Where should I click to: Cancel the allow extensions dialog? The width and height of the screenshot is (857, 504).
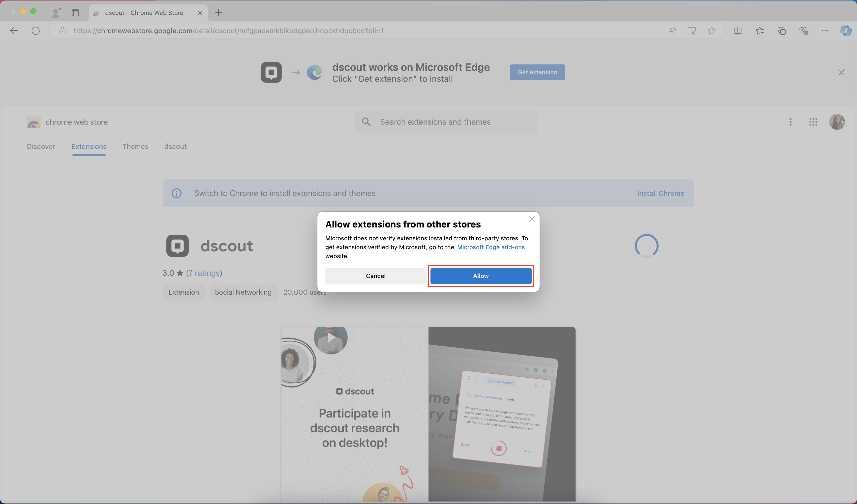pyautogui.click(x=375, y=276)
